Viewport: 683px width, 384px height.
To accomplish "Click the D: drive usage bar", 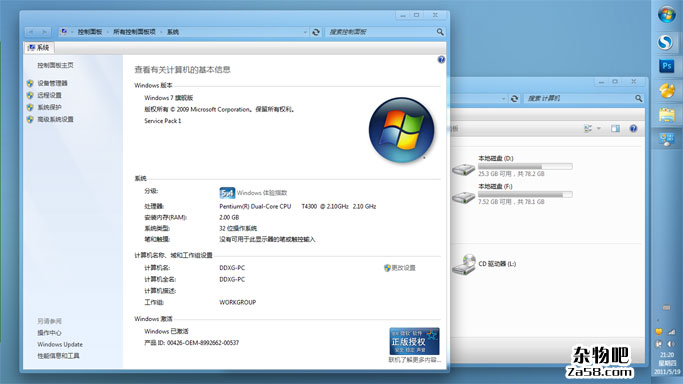I will point(525,166).
